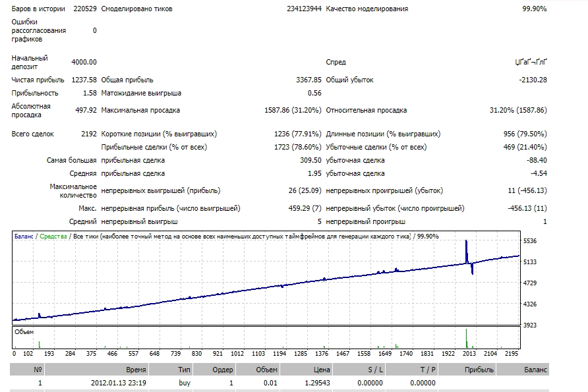This screenshot has width=588, height=392.
Task: Select the trade time cell 2012.01.13 23:19
Action: coord(119,383)
